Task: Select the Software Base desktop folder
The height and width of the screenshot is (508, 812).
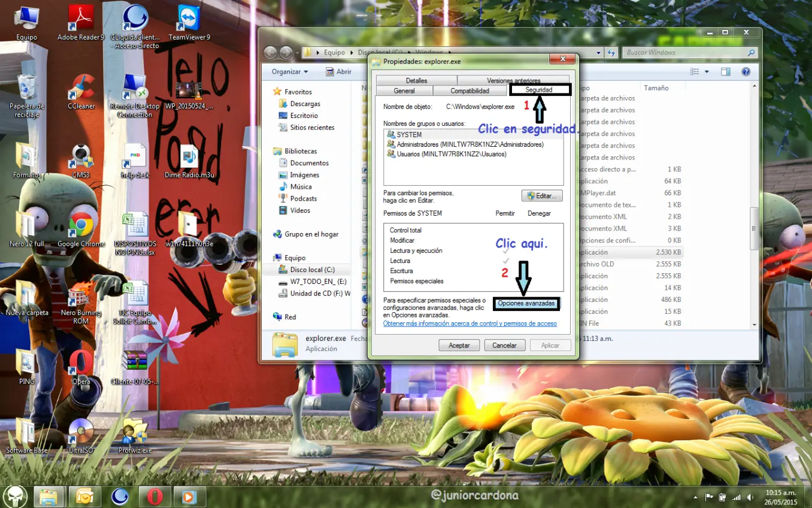Action: pyautogui.click(x=27, y=435)
